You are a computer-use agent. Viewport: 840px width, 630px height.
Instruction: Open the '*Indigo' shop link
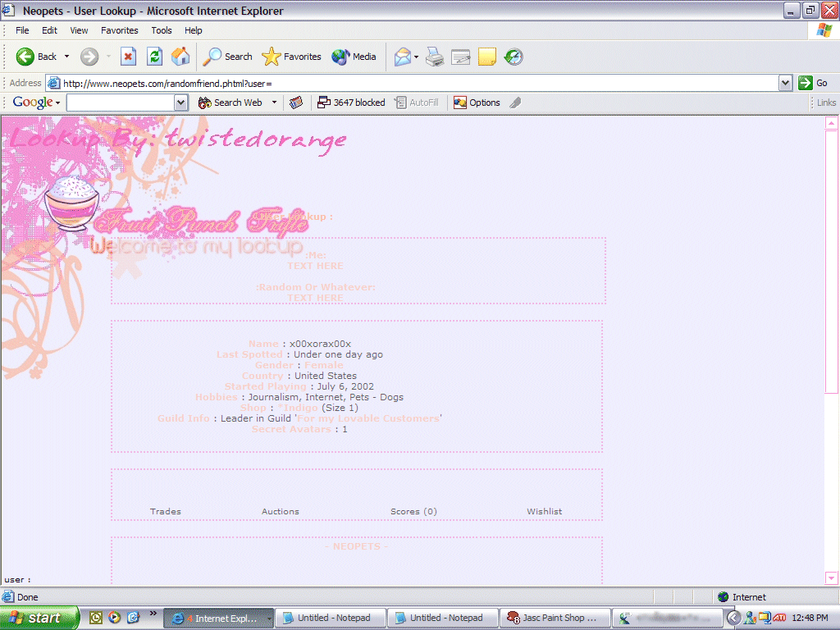pos(298,408)
